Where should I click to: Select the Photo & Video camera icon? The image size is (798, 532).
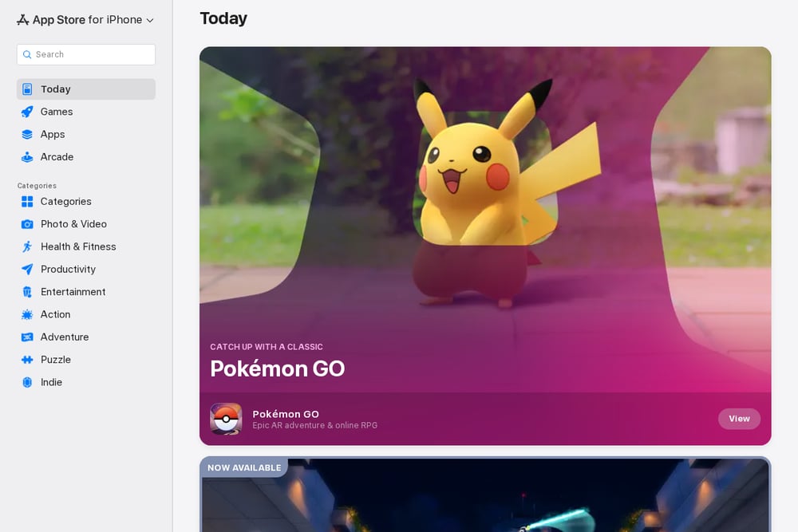27,224
